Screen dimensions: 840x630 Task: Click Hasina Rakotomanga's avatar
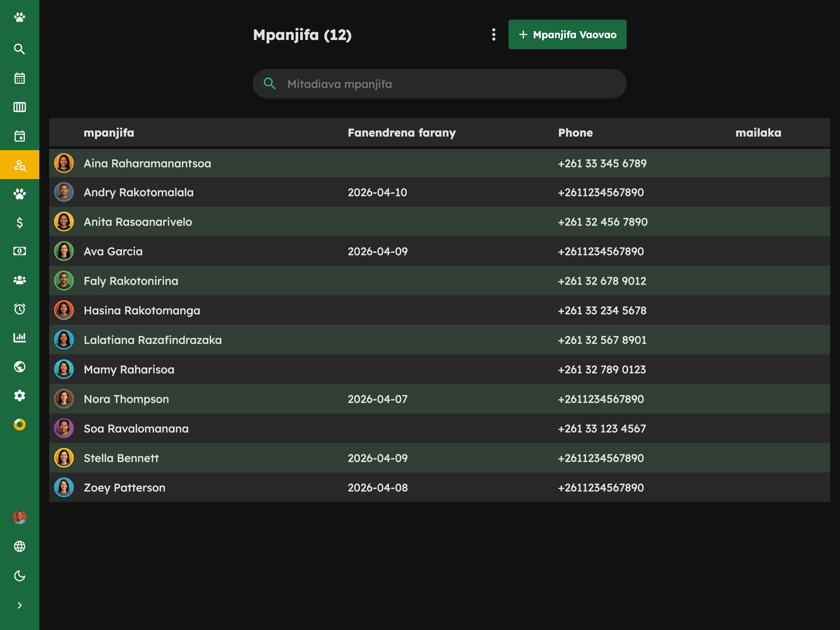[64, 310]
